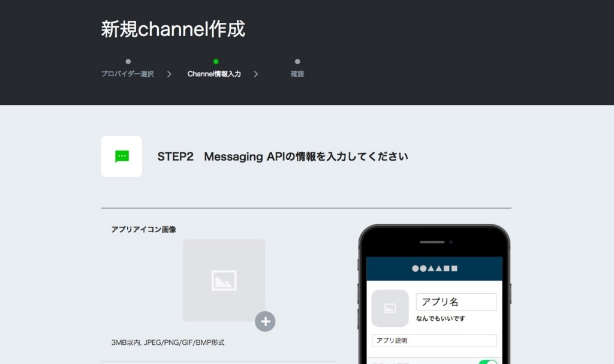Click the 3MB以内, JPEG/PNG/GIF/BMP形式 note
Viewport: 614px width, 364px height.
(168, 342)
